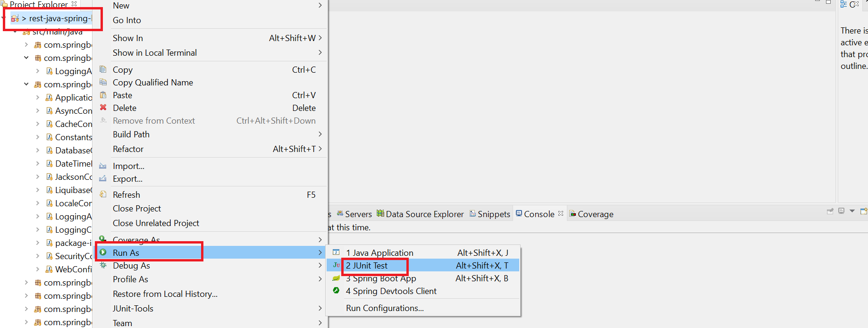
Task: Click the Pin Console icon
Action: [830, 211]
